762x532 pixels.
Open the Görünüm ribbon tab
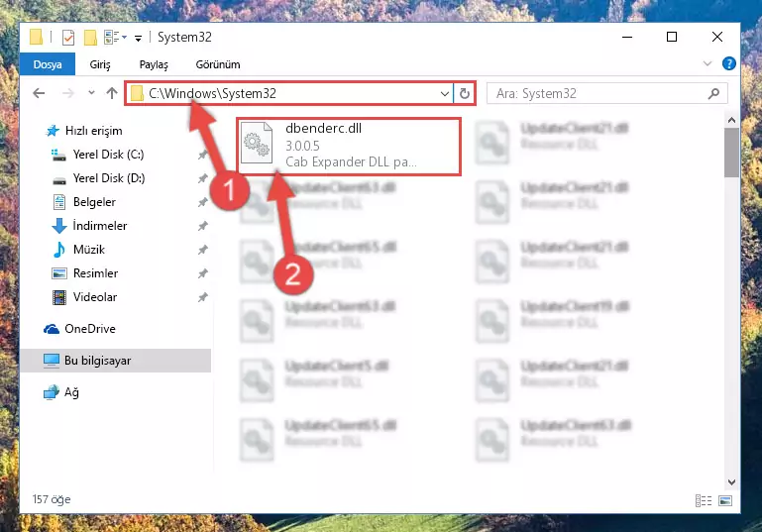218,64
